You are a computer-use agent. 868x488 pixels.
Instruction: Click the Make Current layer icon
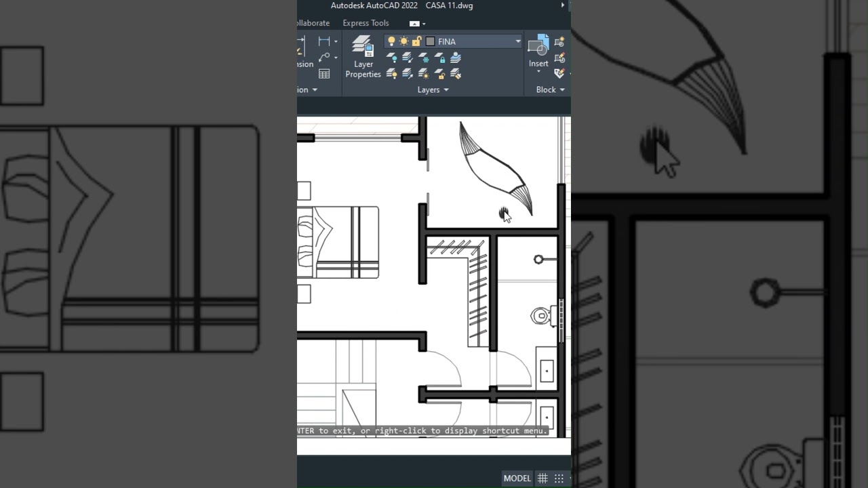click(x=456, y=58)
